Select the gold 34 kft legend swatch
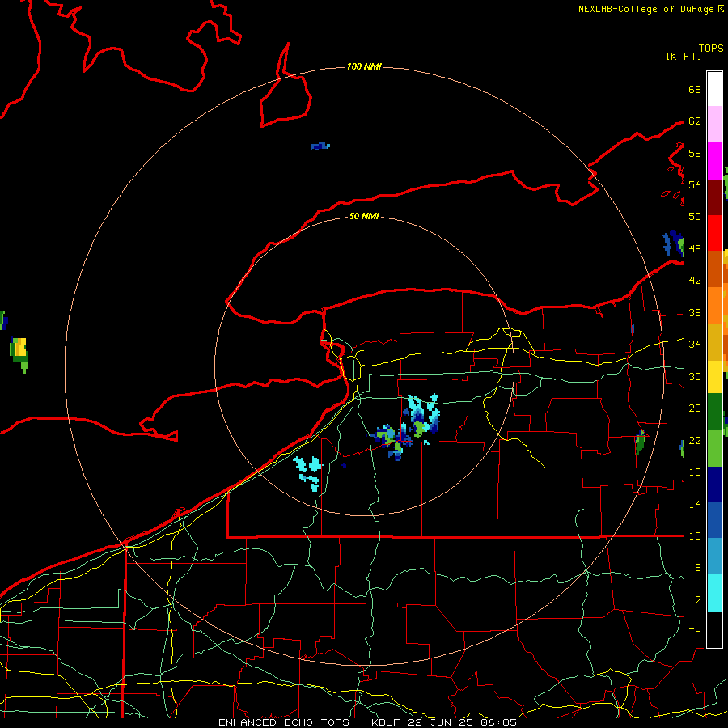The image size is (728, 728). tap(714, 342)
